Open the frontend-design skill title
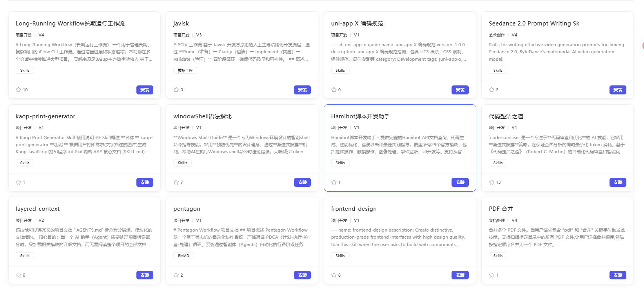The image size is (644, 288). coord(354,209)
